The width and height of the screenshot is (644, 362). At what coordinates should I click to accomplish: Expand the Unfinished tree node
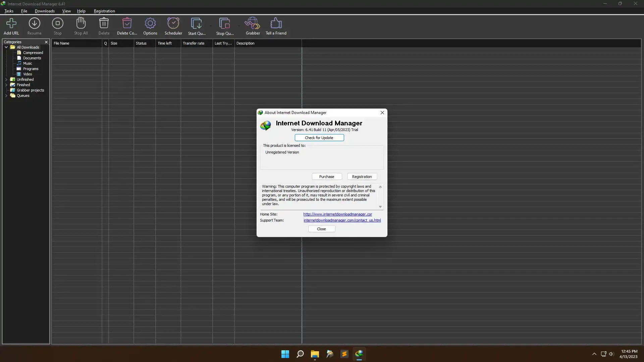click(x=6, y=79)
